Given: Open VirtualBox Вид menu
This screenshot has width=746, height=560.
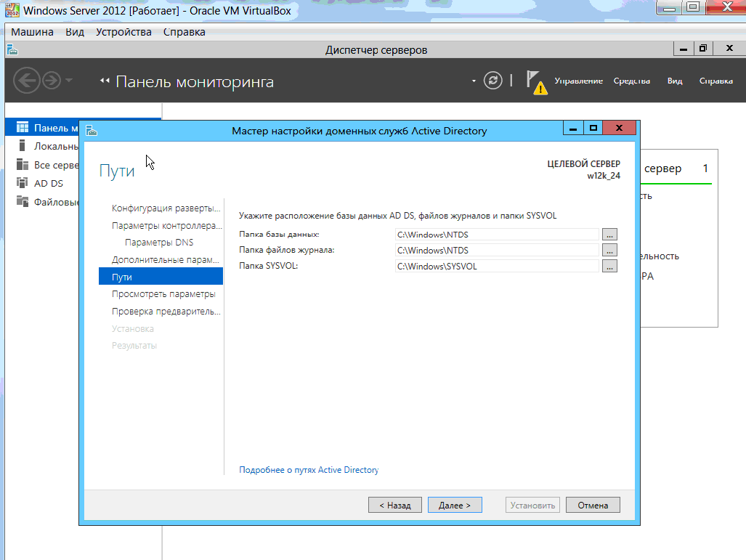Looking at the screenshot, I should coord(75,32).
